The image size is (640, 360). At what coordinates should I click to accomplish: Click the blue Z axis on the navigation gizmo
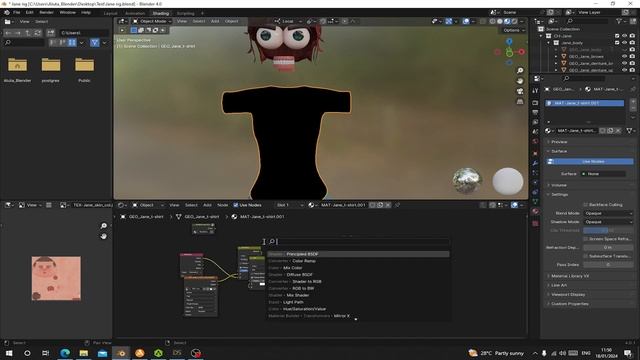(509, 42)
